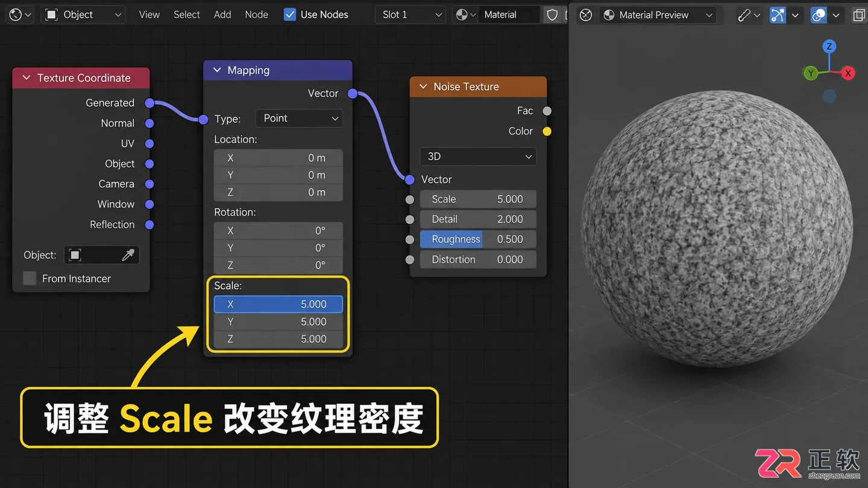Click the Rotation X field

278,231
